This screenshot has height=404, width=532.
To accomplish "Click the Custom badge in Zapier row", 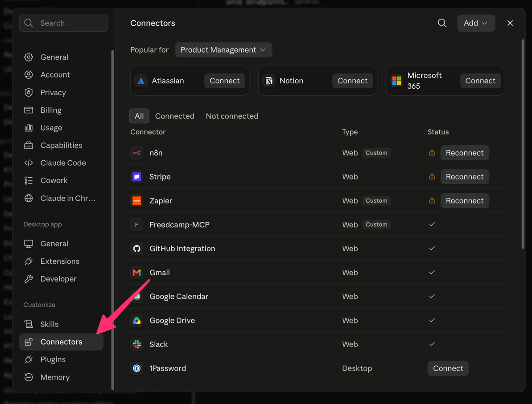I will [x=376, y=200].
